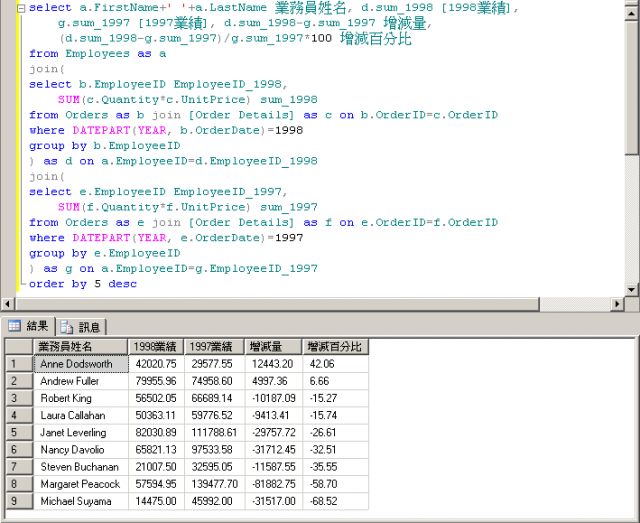This screenshot has height=523, width=640.
Task: Select the 1998業績 column header
Action: (x=156, y=347)
